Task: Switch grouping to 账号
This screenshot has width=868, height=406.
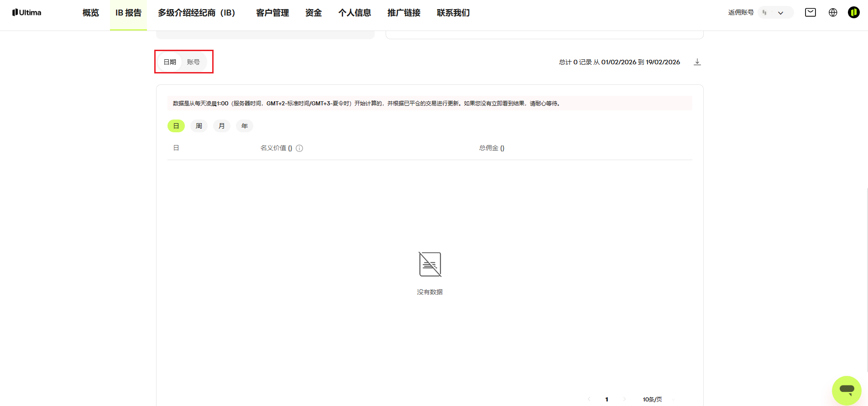Action: point(193,62)
